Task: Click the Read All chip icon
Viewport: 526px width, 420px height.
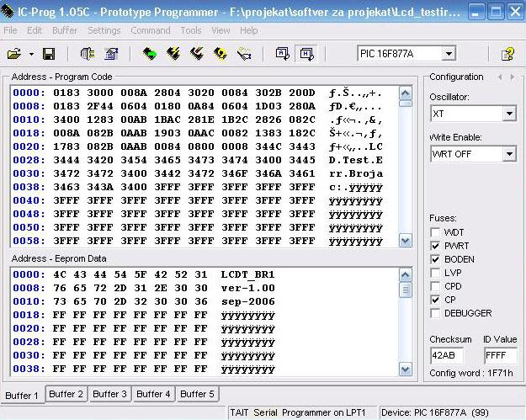Action: [150, 54]
